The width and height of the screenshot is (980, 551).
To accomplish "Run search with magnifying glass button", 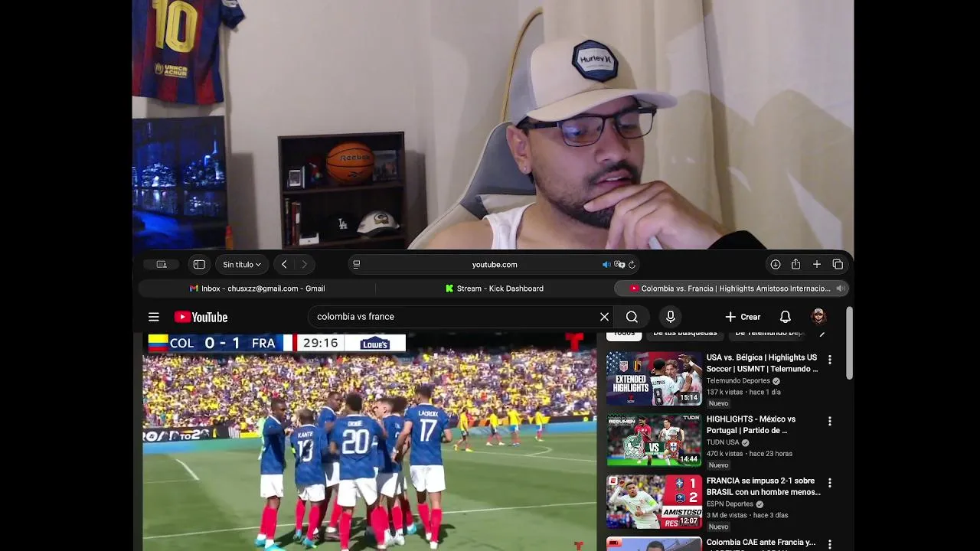I will pos(632,317).
